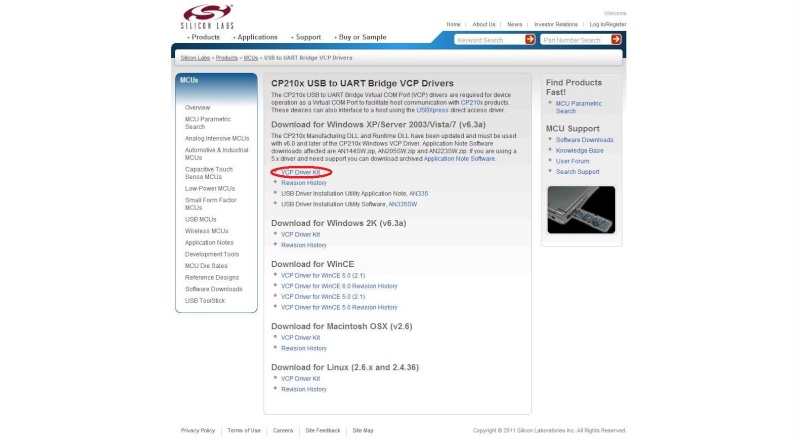The height and width of the screenshot is (442, 800).
Task: Open Site Map footer link
Action: coord(363,431)
